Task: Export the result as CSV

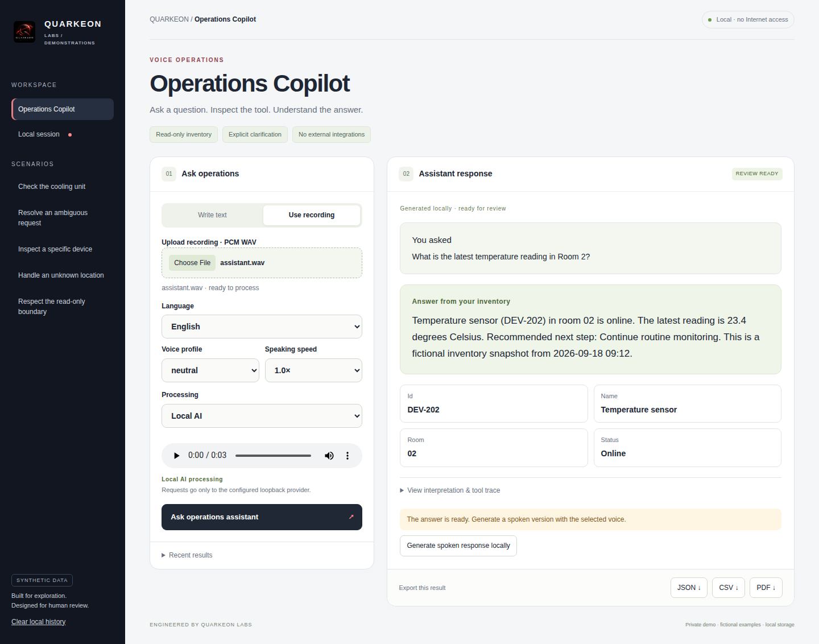Action: pos(729,588)
